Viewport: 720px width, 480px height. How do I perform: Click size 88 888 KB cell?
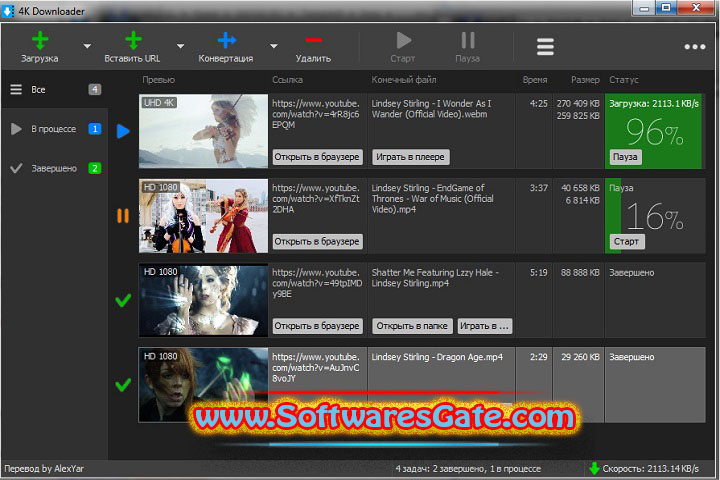click(580, 273)
